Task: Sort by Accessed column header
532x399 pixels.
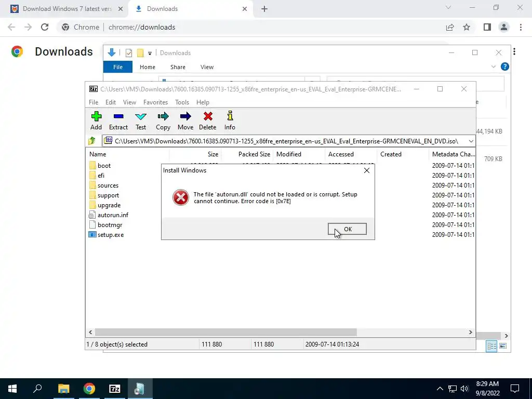Action: coord(351,154)
